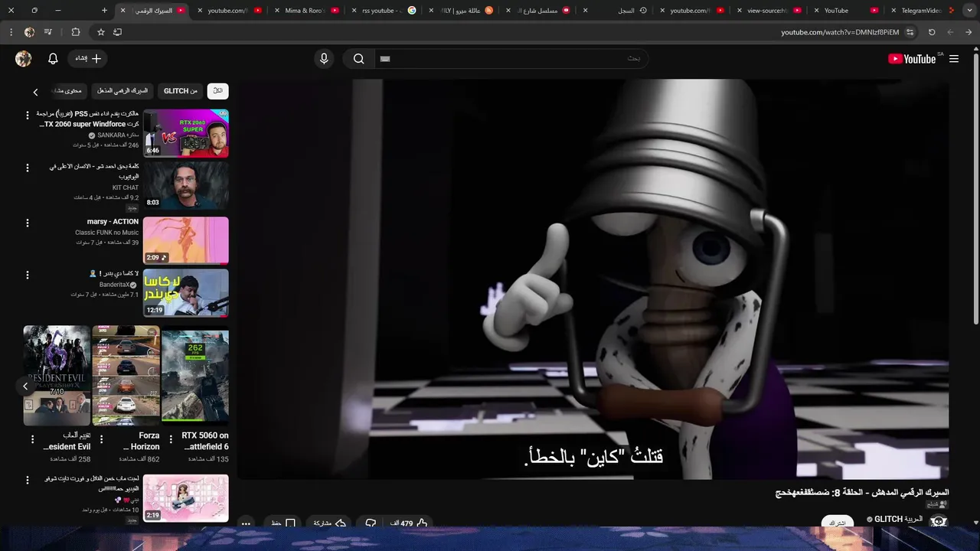Open the BanderitaX channel name
The image size is (980, 551).
click(114, 285)
